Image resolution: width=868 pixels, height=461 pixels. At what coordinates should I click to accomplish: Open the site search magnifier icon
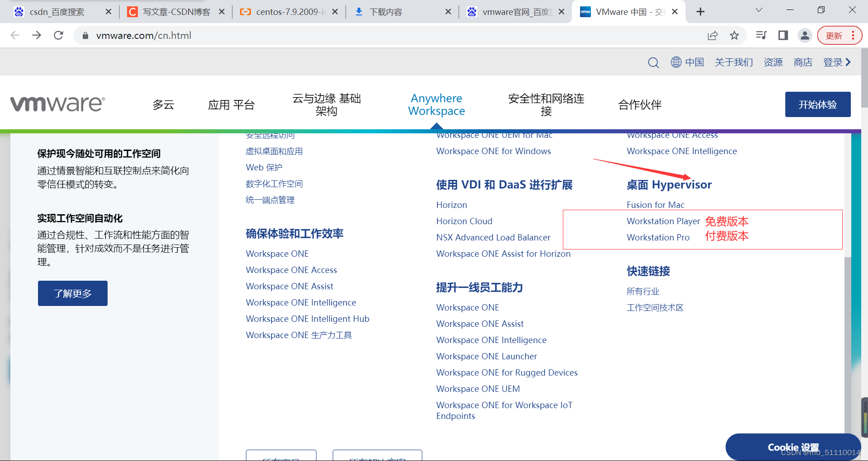(653, 62)
